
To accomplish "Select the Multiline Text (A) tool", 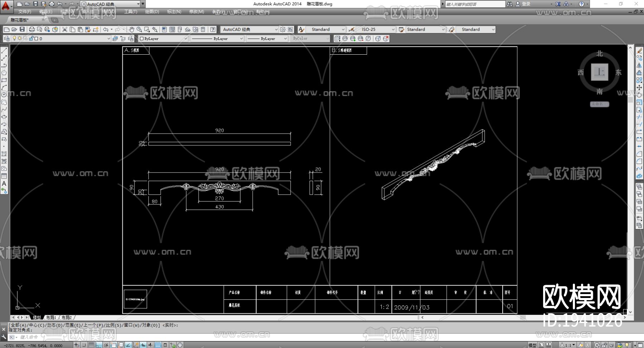I will coord(4,184).
